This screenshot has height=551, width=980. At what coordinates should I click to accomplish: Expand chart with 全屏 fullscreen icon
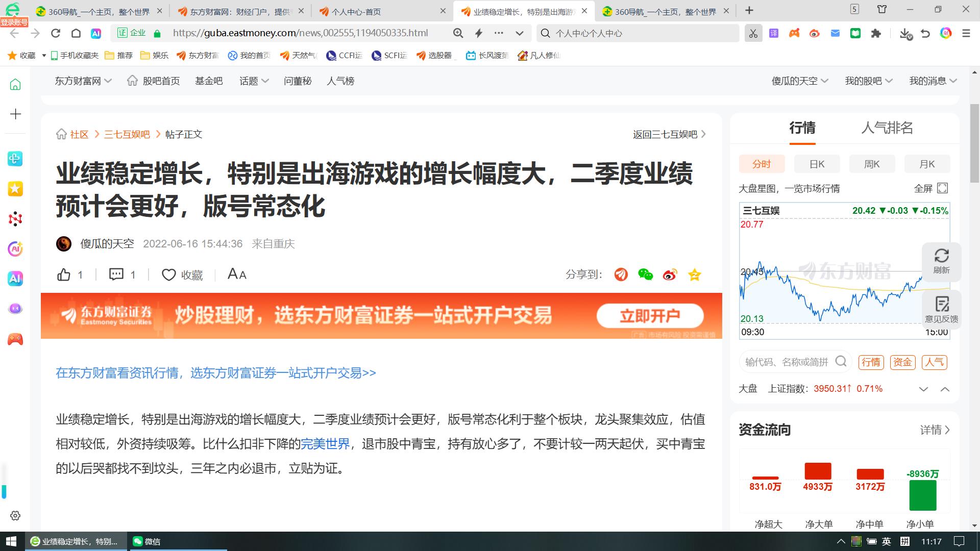(x=942, y=188)
